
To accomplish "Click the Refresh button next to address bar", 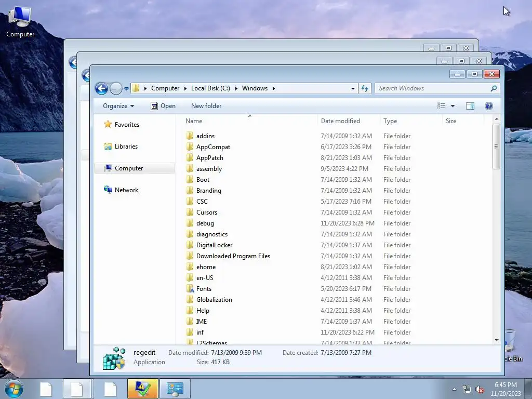I will pos(365,88).
